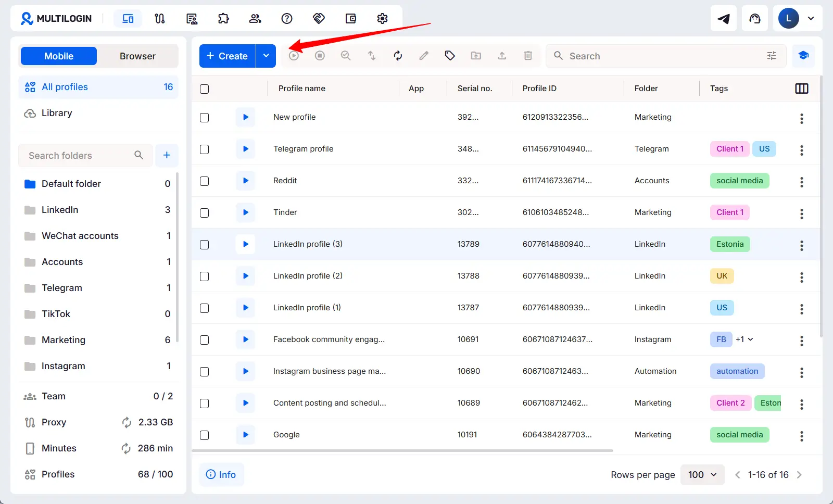Open the wallet icon in top navigation
The width and height of the screenshot is (833, 504).
tap(351, 19)
